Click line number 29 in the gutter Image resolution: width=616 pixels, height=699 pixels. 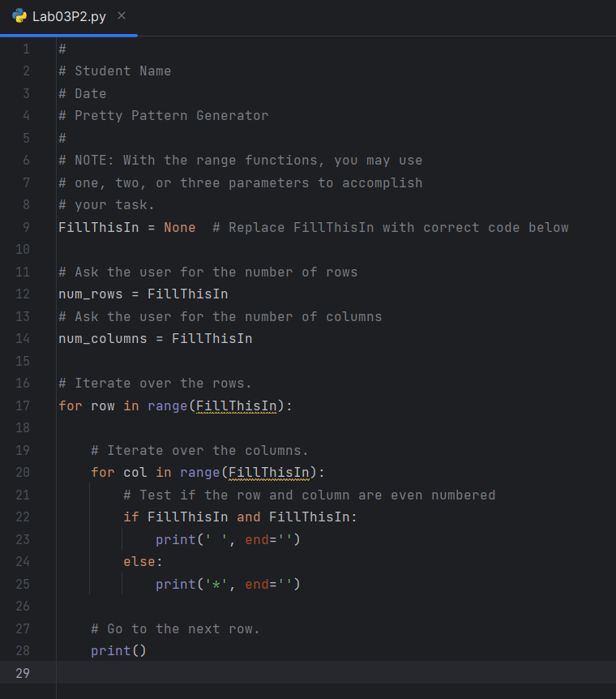click(22, 673)
